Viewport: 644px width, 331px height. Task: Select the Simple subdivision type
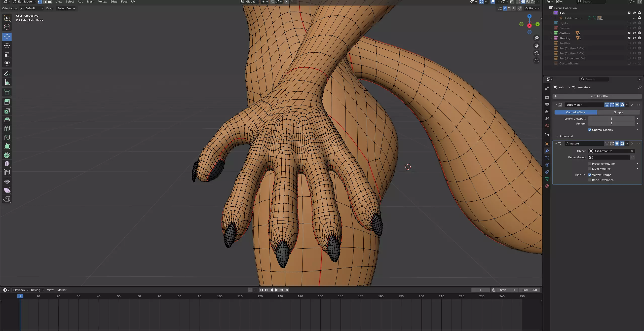618,112
